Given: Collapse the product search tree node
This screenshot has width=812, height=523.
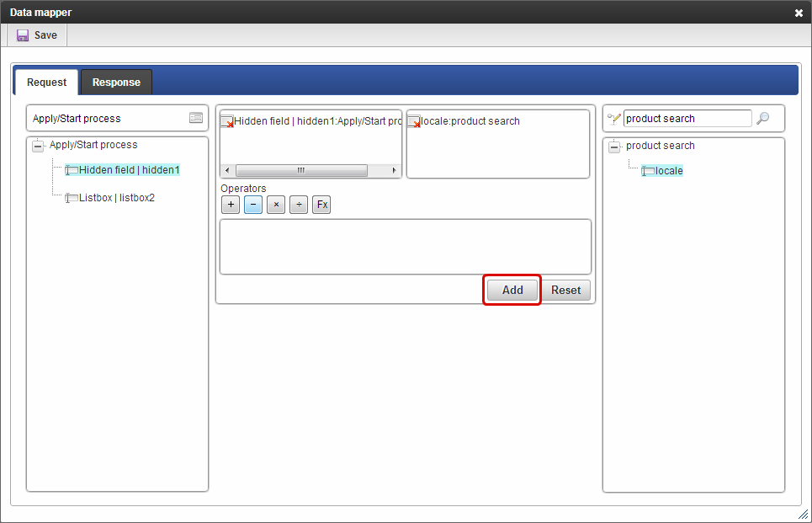Looking at the screenshot, I should (614, 147).
